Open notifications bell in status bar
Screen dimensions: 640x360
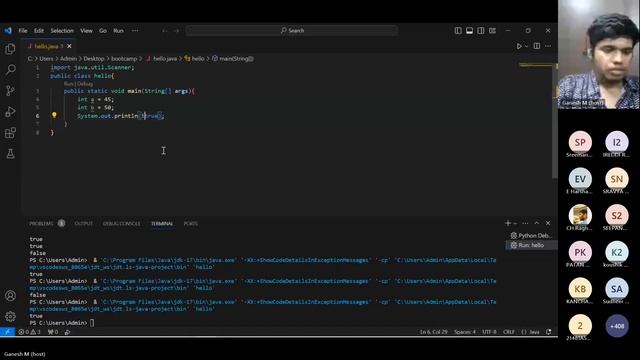[x=549, y=332]
